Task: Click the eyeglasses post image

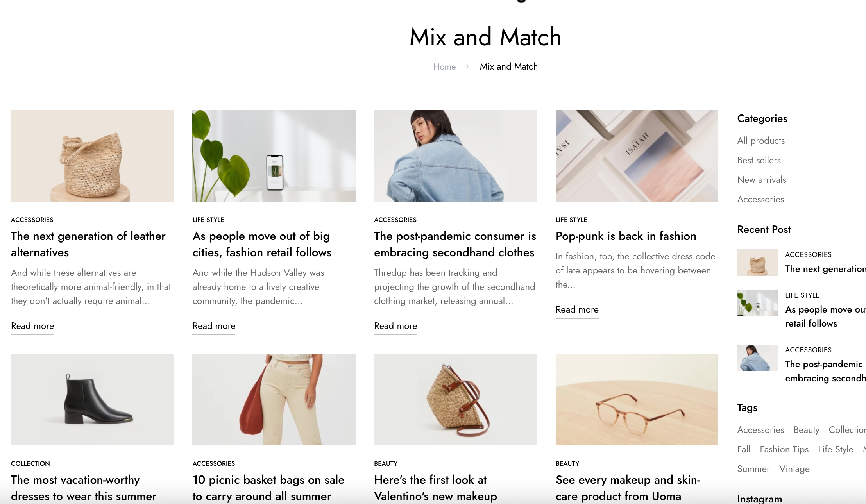Action: point(637,400)
